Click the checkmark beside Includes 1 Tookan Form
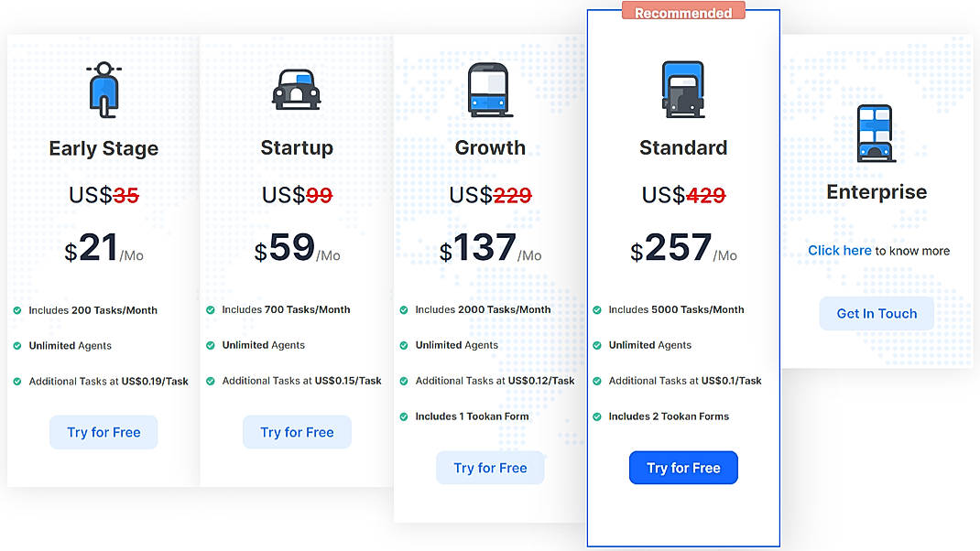The height and width of the screenshot is (551, 980). [406, 416]
